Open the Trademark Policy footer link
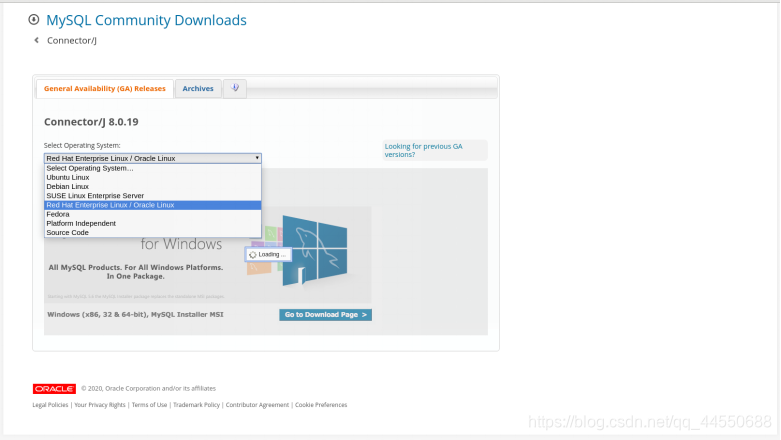Image resolution: width=781 pixels, height=440 pixels. (196, 405)
